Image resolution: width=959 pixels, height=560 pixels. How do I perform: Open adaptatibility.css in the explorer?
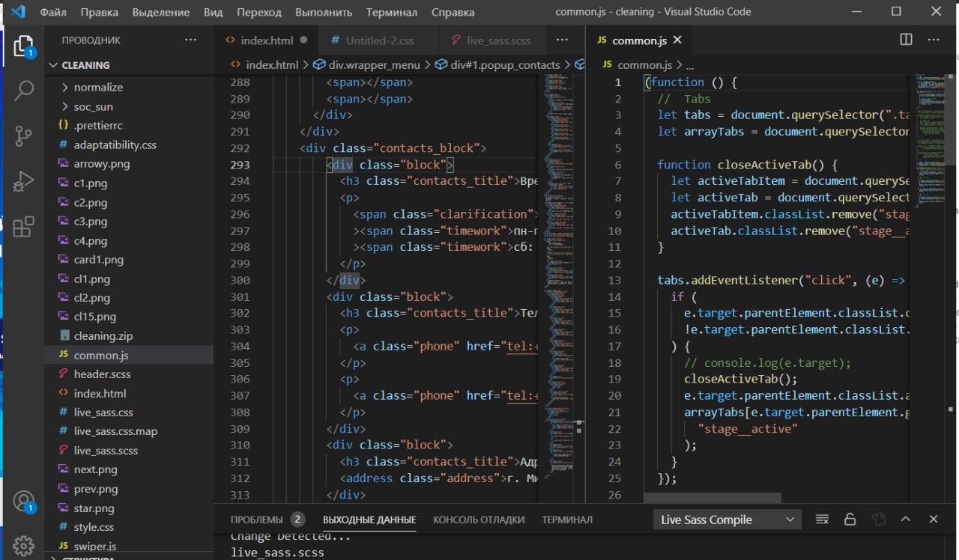click(x=129, y=144)
